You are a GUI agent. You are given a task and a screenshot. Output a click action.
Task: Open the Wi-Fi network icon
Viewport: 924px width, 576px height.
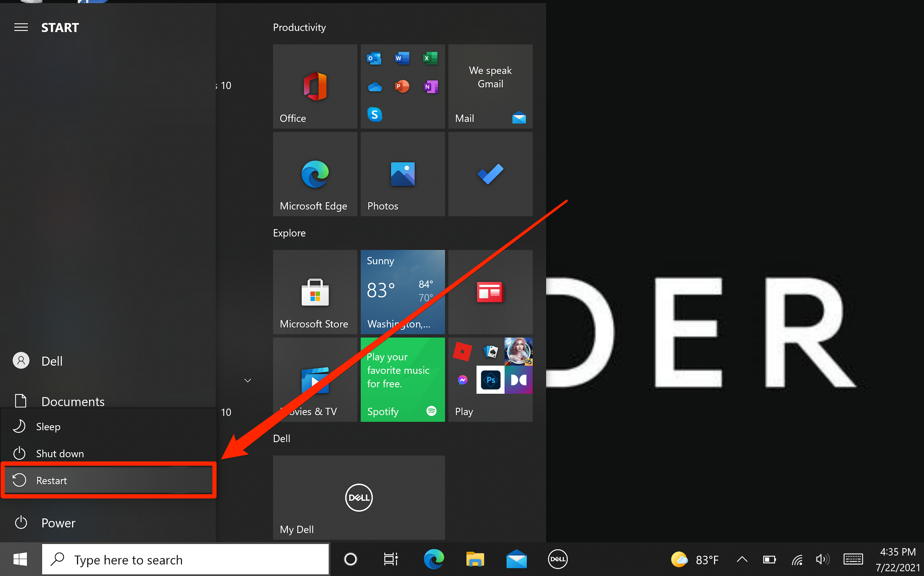797,559
